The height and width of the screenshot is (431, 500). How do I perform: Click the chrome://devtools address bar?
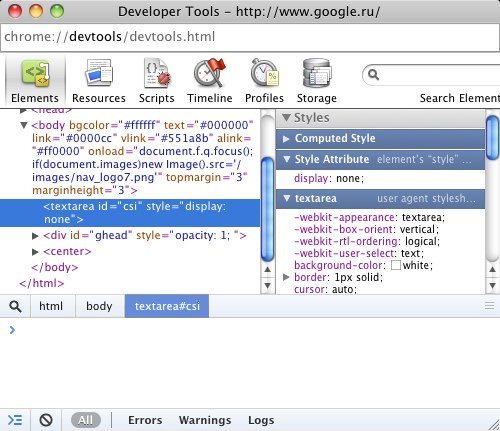pos(250,37)
